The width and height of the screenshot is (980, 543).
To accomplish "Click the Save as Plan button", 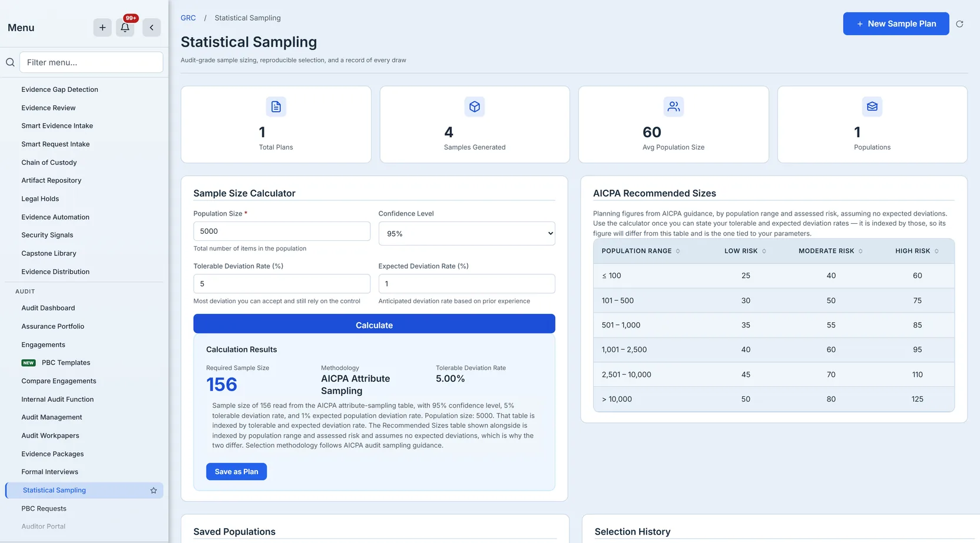I will point(236,472).
